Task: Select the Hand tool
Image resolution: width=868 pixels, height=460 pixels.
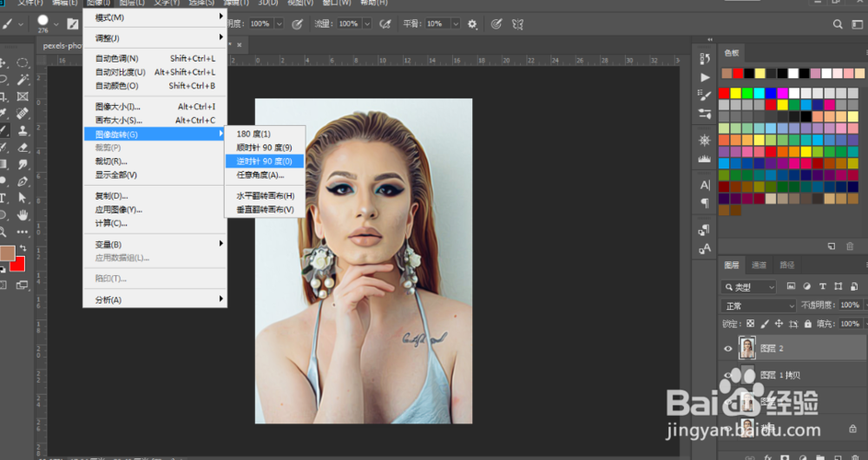Action: tap(23, 214)
